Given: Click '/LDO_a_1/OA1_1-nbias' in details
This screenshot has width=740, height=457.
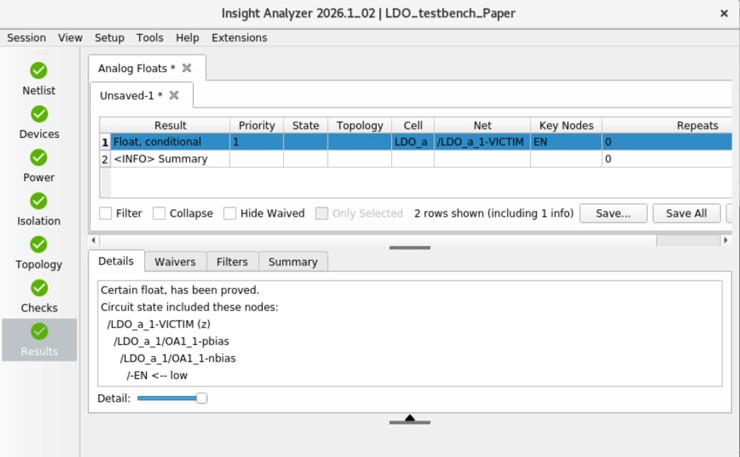Looking at the screenshot, I should (178, 358).
